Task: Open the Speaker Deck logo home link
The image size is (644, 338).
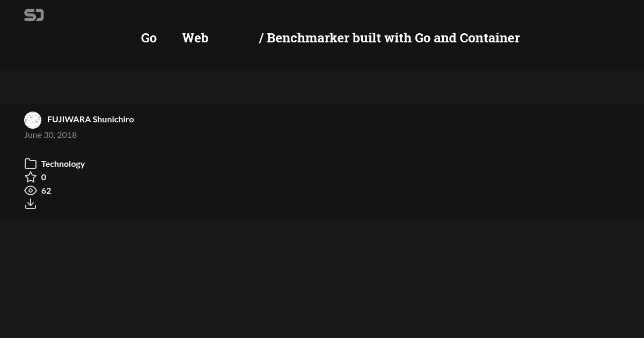Action: pos(34,15)
